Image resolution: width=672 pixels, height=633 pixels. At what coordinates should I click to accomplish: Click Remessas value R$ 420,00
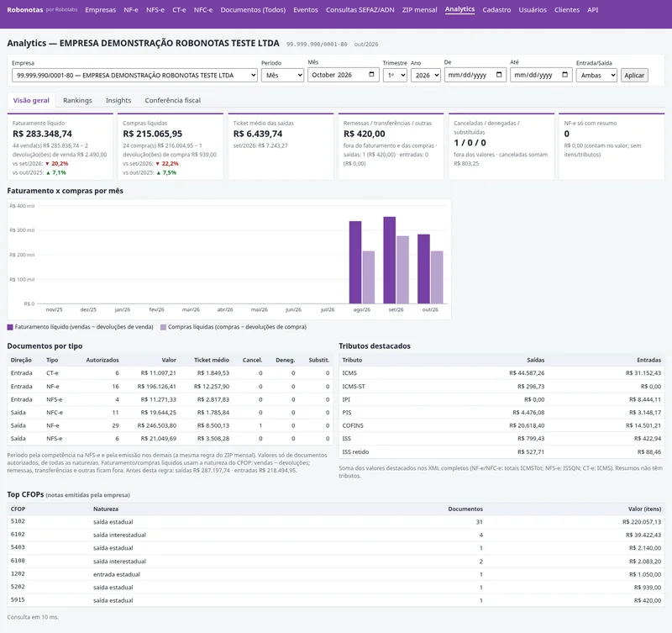click(365, 134)
